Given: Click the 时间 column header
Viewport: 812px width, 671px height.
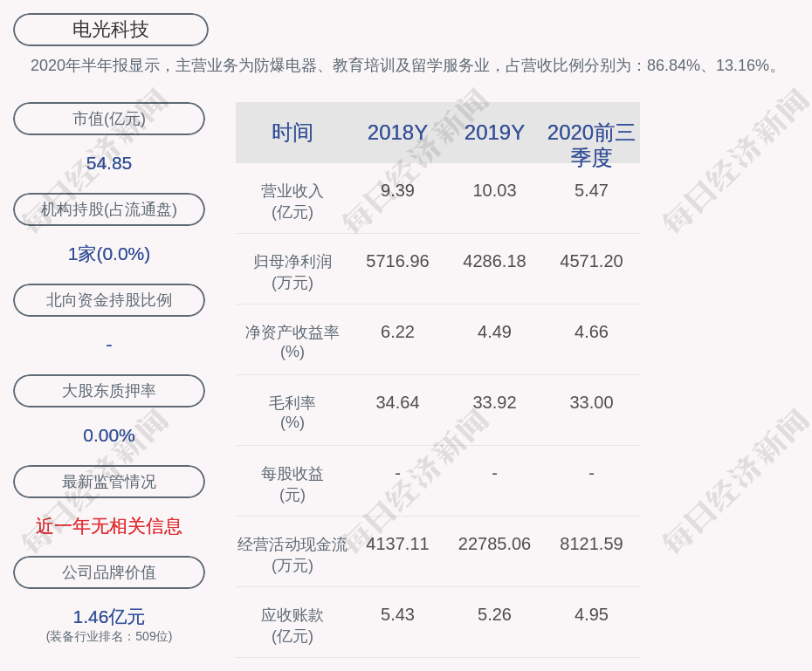Looking at the screenshot, I should coord(292,133).
